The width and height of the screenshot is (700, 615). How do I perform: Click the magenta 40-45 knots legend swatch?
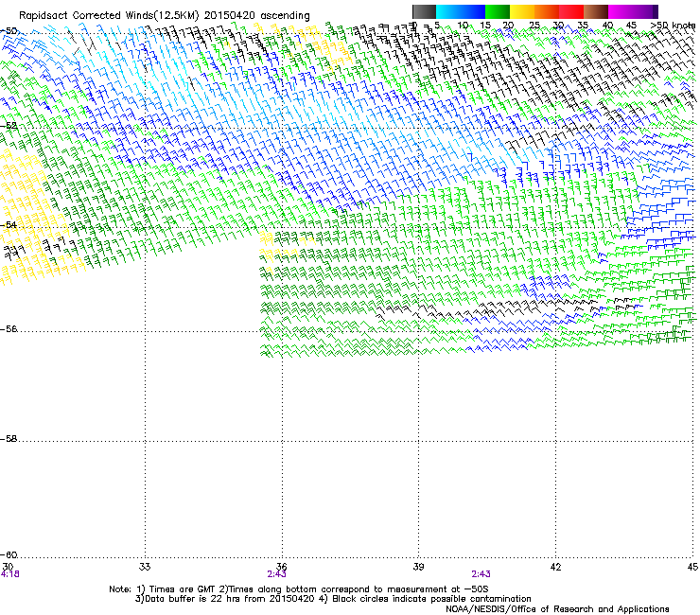pos(621,11)
